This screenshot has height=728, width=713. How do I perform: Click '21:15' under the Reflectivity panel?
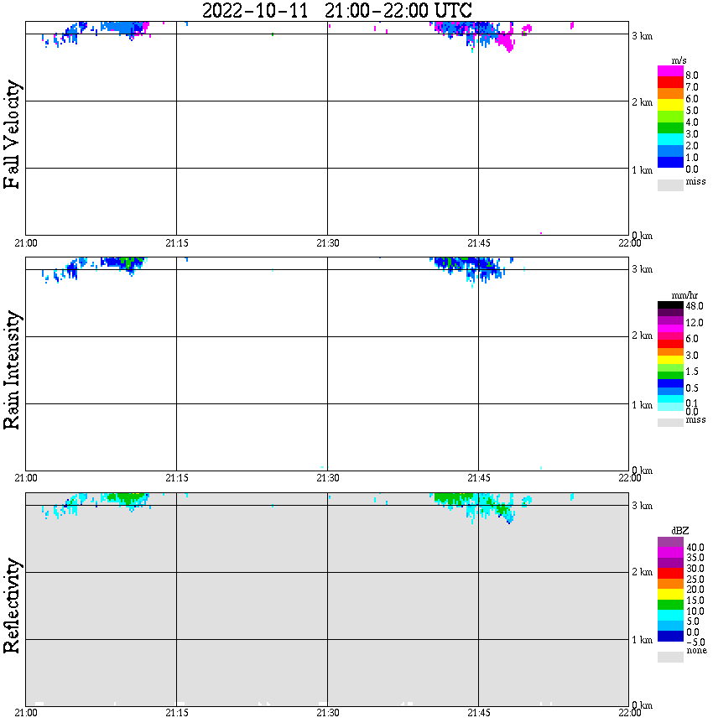pyautogui.click(x=177, y=713)
